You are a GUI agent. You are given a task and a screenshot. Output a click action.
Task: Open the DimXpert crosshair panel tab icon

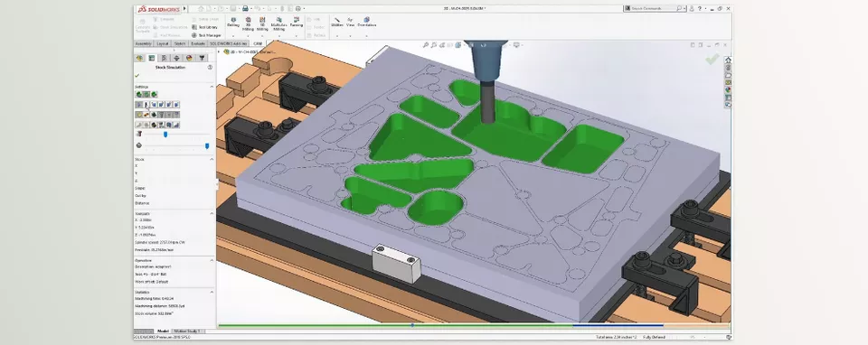(x=176, y=58)
